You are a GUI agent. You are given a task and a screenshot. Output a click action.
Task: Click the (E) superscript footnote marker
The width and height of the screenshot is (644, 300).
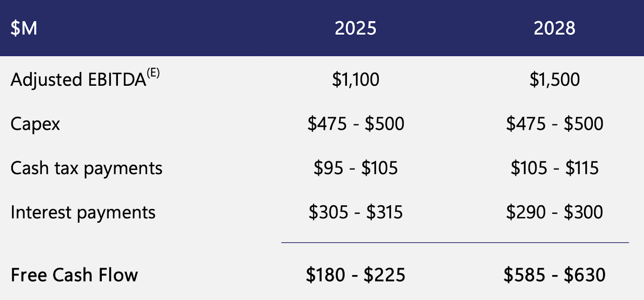pos(153,73)
